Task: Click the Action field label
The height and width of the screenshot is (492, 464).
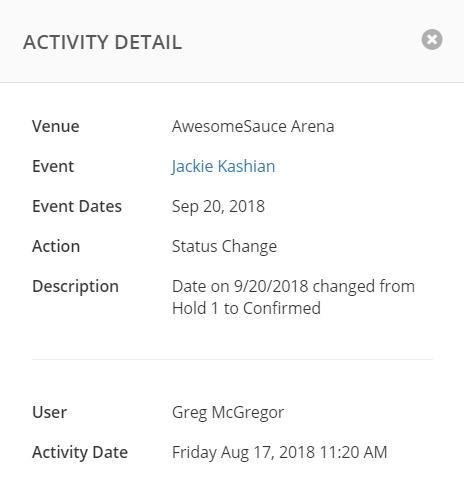Action: pyautogui.click(x=56, y=246)
